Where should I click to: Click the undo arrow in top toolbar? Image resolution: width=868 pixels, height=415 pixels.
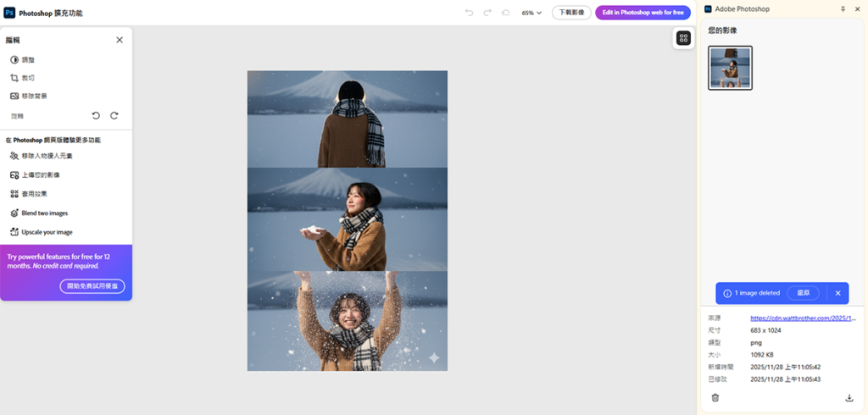(470, 13)
